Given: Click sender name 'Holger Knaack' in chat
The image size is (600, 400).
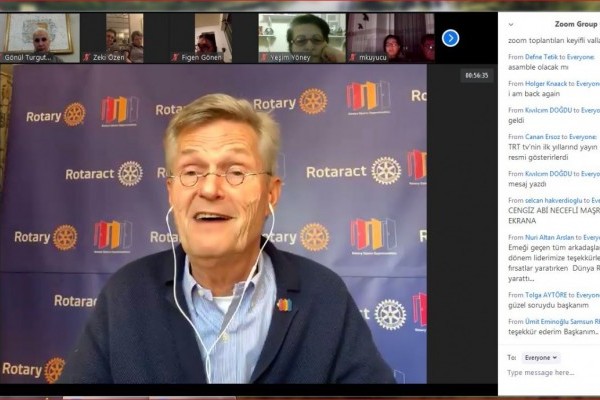Looking at the screenshot, I should coord(546,83).
